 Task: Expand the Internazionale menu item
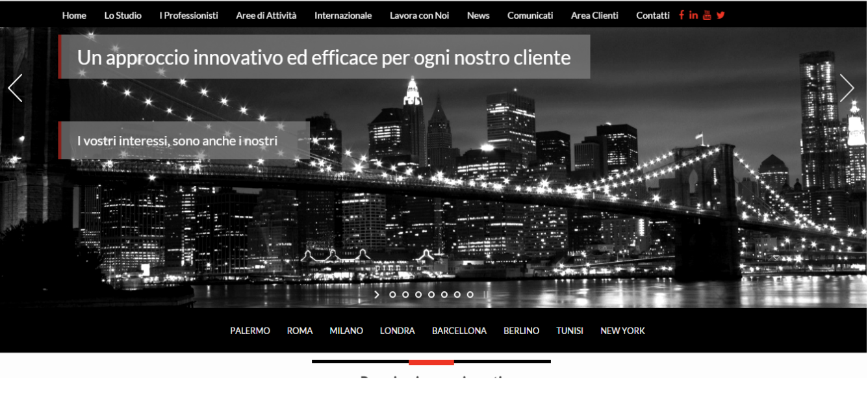(343, 16)
